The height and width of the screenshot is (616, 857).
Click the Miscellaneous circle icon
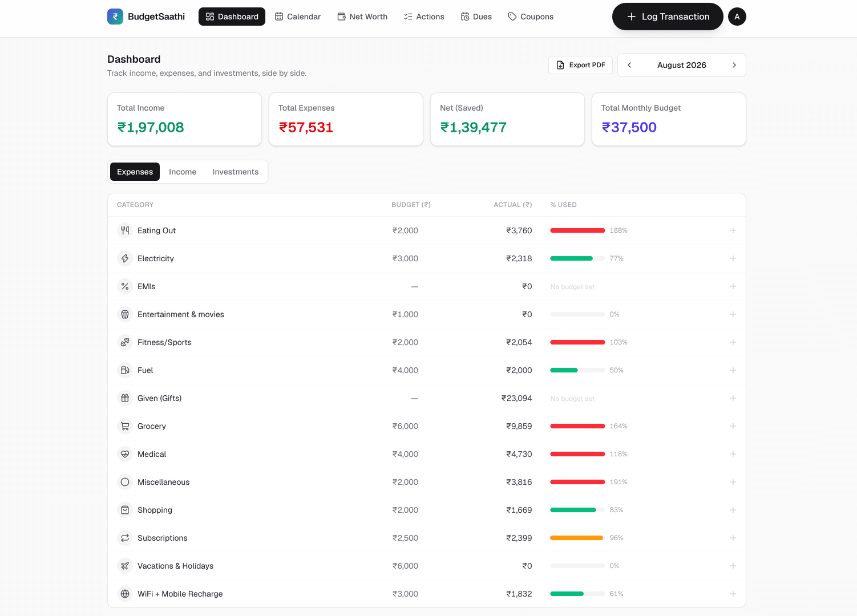(x=125, y=482)
